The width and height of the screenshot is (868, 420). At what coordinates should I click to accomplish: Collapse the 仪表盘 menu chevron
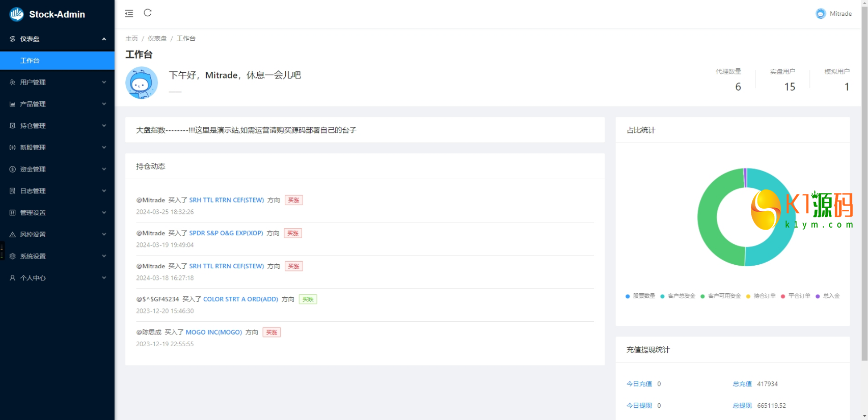click(104, 39)
